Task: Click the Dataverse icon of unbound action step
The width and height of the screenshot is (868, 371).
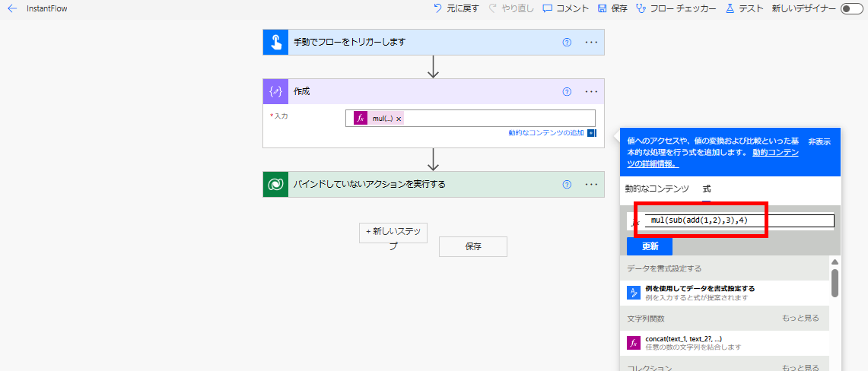Action: 275,184
